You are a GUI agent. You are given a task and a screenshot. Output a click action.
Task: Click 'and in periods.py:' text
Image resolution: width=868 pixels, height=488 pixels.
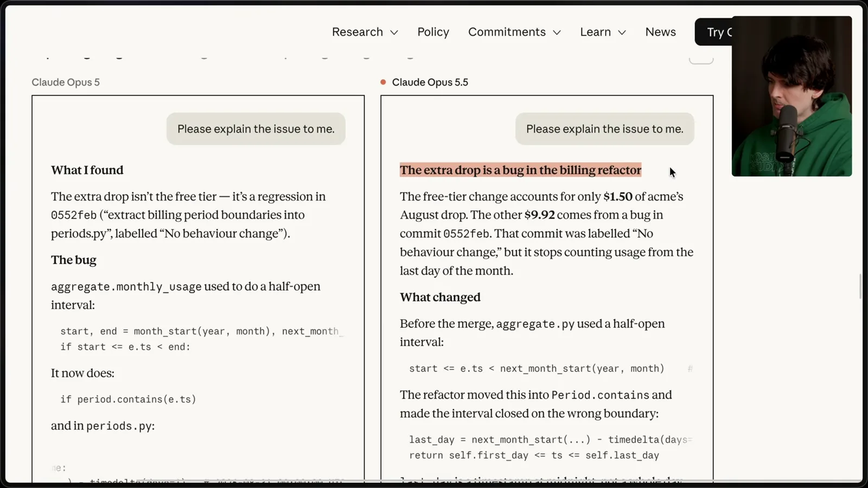103,426
